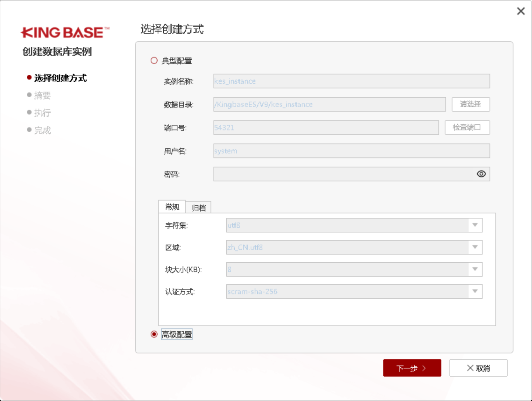The image size is (532, 401).
Task: Select the 摘要 step in sidebar
Action: [x=42, y=95]
